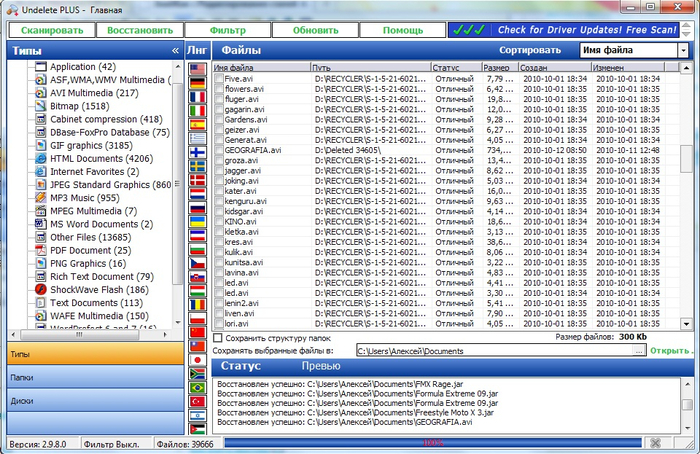
Task: Check the lori.avi file checkbox
Action: point(219,324)
